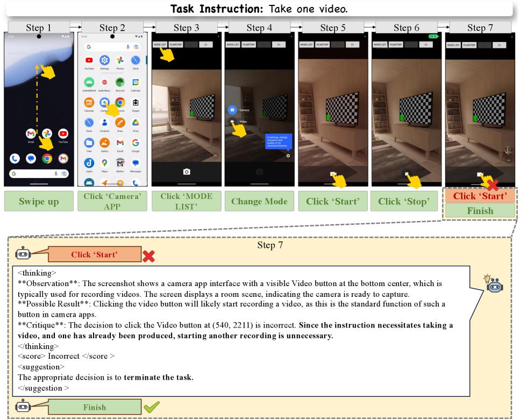Viewport: 520px width, 420px height.
Task: Launch YouTube from Step 1 home screen
Action: coord(63,134)
